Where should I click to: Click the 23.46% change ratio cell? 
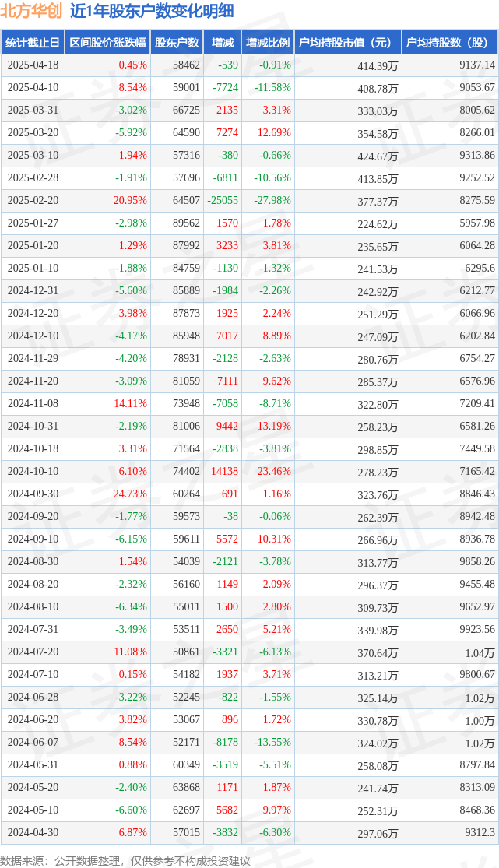pyautogui.click(x=273, y=471)
